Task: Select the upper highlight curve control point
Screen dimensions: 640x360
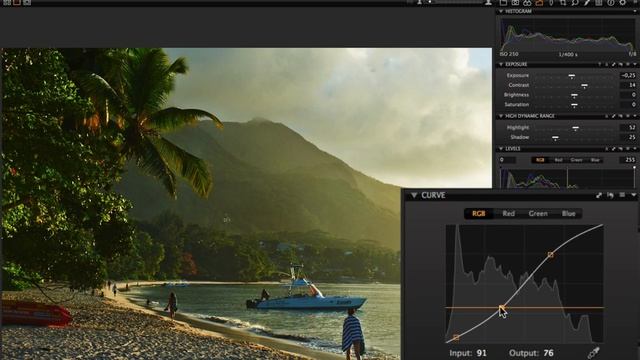Action: [551, 255]
